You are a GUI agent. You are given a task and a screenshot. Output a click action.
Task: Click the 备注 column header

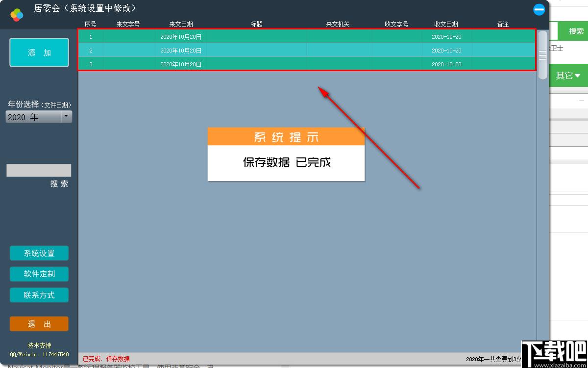tap(503, 24)
